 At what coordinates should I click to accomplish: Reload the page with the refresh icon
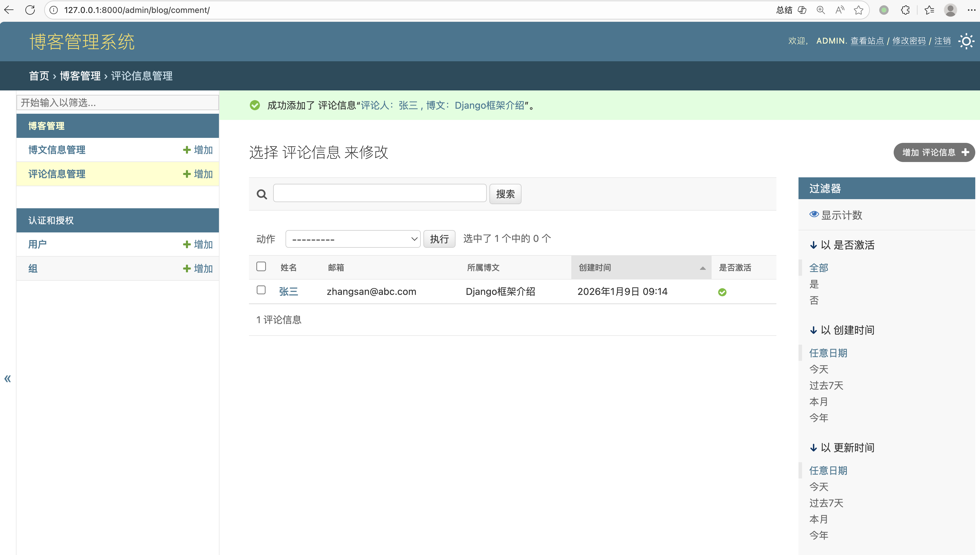click(x=30, y=10)
